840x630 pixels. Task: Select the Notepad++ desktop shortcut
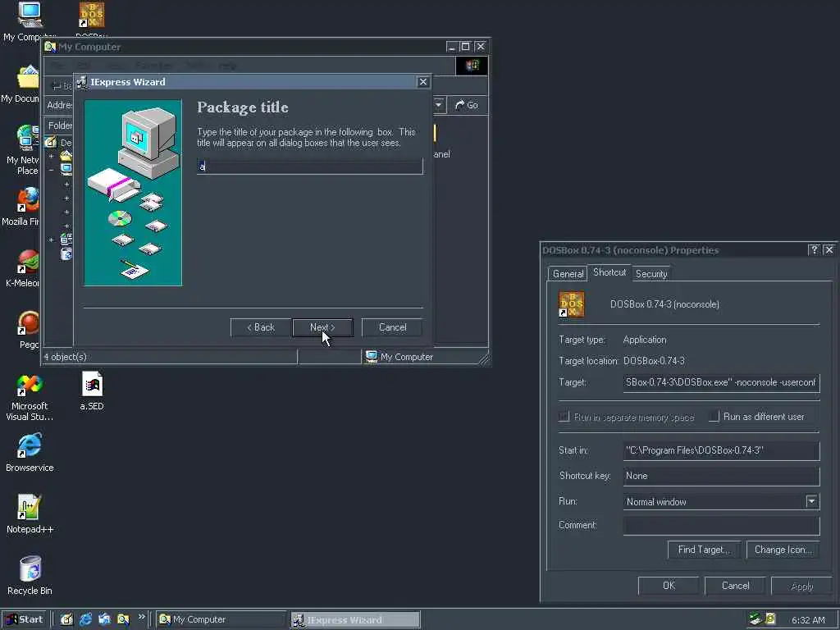click(30, 507)
